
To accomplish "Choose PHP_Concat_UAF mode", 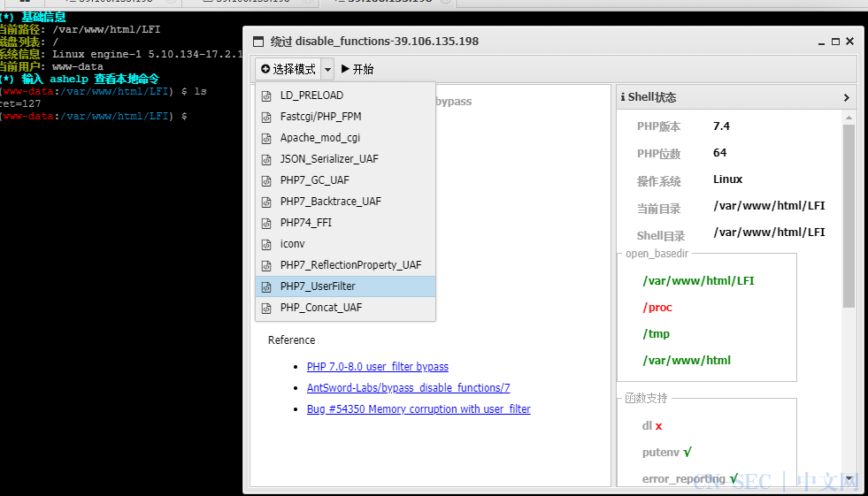I will pos(345,308).
